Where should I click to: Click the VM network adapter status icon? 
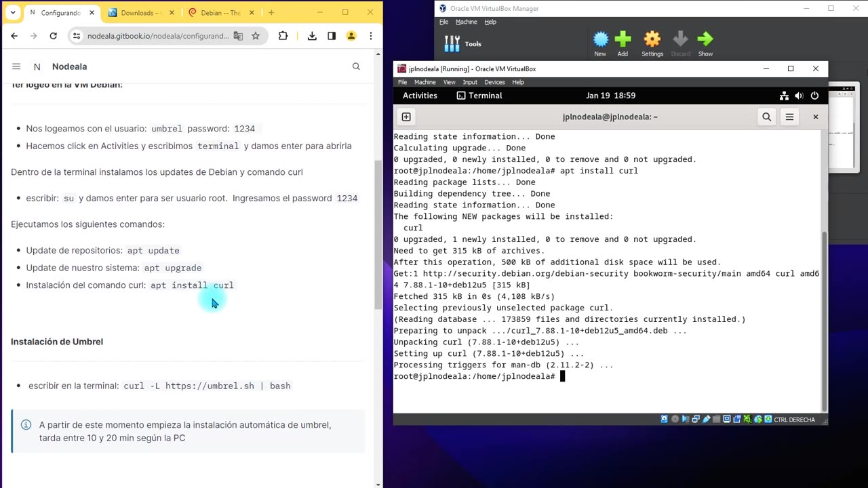pos(696,420)
